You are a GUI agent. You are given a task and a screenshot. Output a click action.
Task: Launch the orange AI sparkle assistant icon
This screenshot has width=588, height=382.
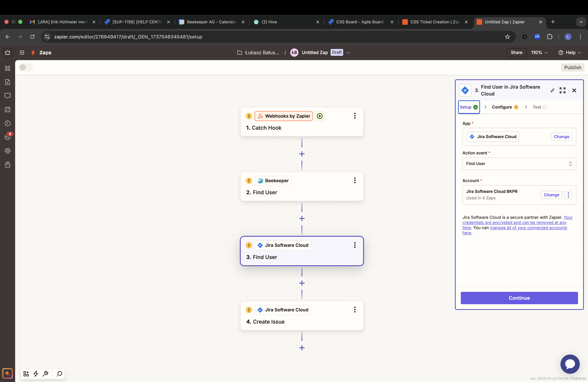[7, 373]
